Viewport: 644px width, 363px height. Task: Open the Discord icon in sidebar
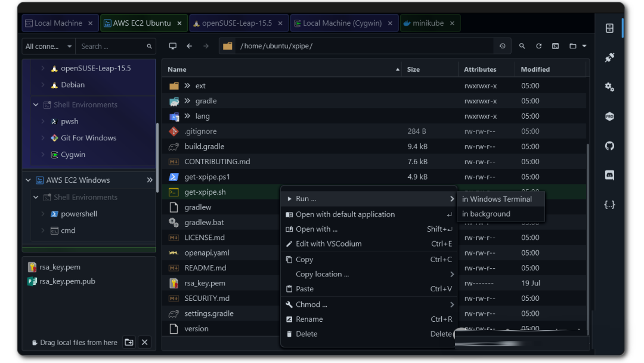pyautogui.click(x=609, y=175)
